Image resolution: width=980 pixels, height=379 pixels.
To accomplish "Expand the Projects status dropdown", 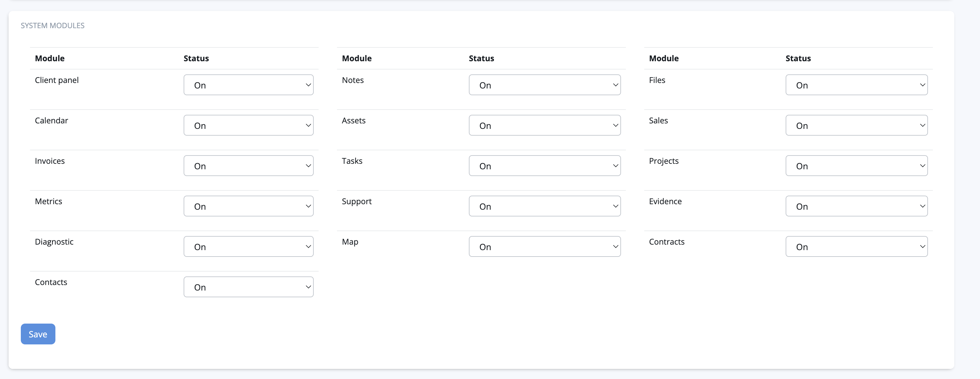I will click(x=856, y=166).
